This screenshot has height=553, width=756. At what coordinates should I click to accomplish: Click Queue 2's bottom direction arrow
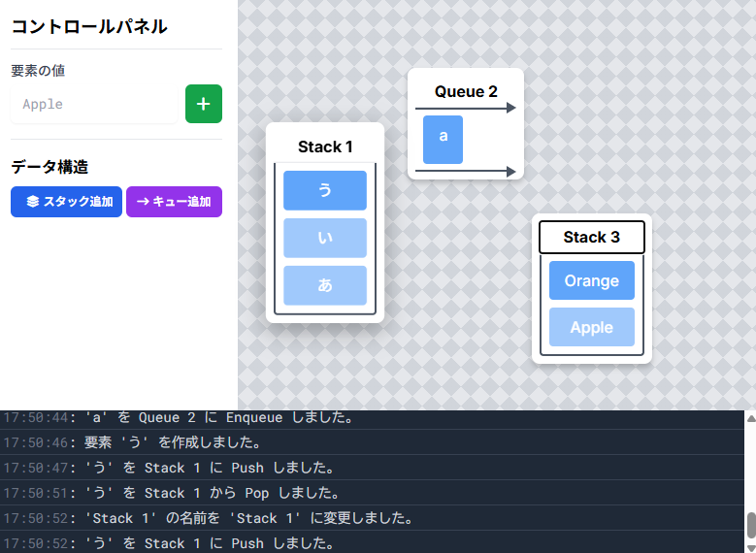pos(466,171)
